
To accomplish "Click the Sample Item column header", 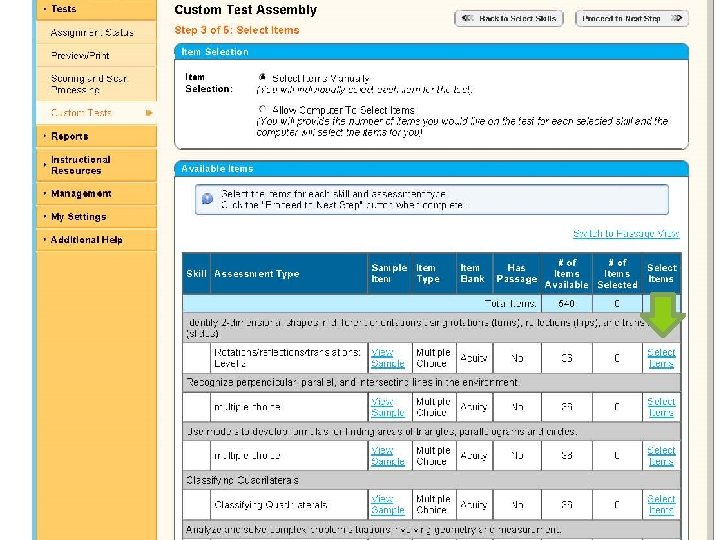I will (389, 274).
